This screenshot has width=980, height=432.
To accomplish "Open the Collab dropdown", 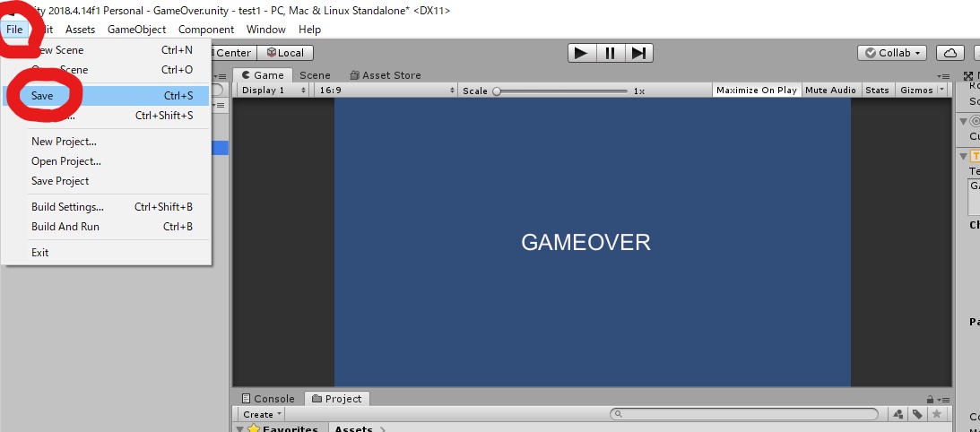I will pyautogui.click(x=892, y=53).
